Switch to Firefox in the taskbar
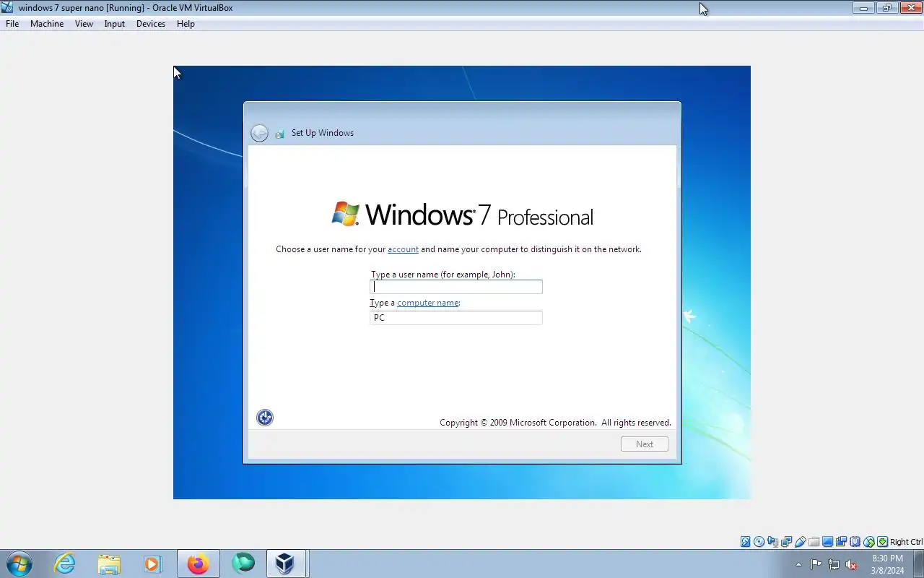This screenshot has height=578, width=924. (198, 564)
